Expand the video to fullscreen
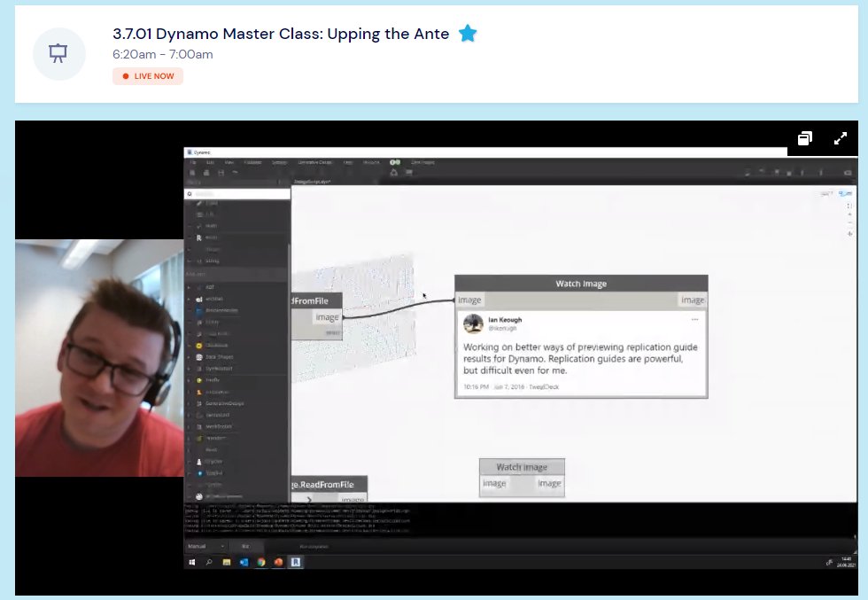This screenshot has height=600, width=868. pyautogui.click(x=841, y=138)
